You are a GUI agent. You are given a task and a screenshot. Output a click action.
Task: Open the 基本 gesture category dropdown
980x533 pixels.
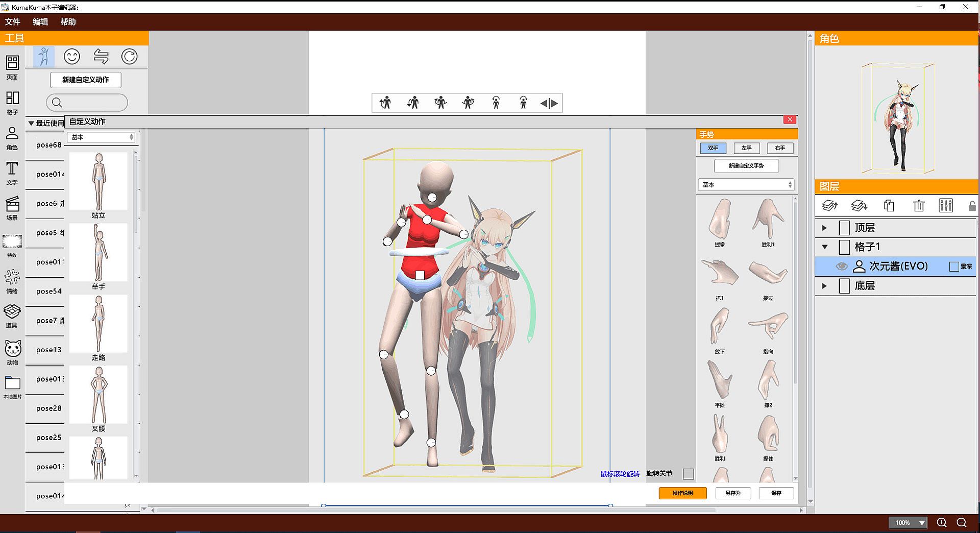click(746, 185)
